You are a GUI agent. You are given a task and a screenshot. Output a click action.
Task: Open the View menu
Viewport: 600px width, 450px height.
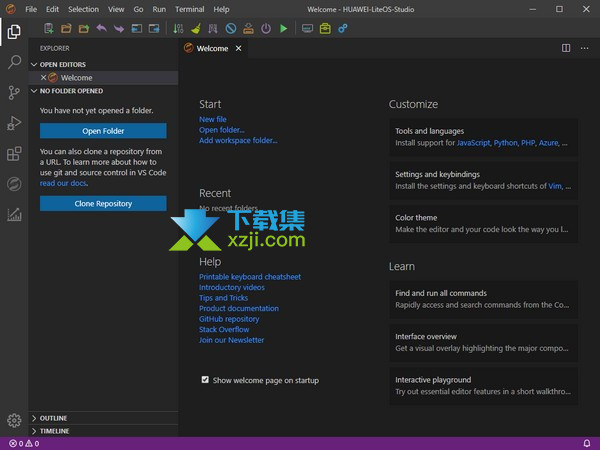116,9
